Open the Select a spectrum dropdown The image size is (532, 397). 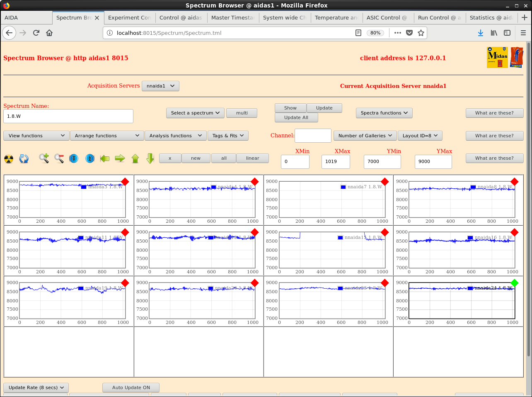point(195,113)
